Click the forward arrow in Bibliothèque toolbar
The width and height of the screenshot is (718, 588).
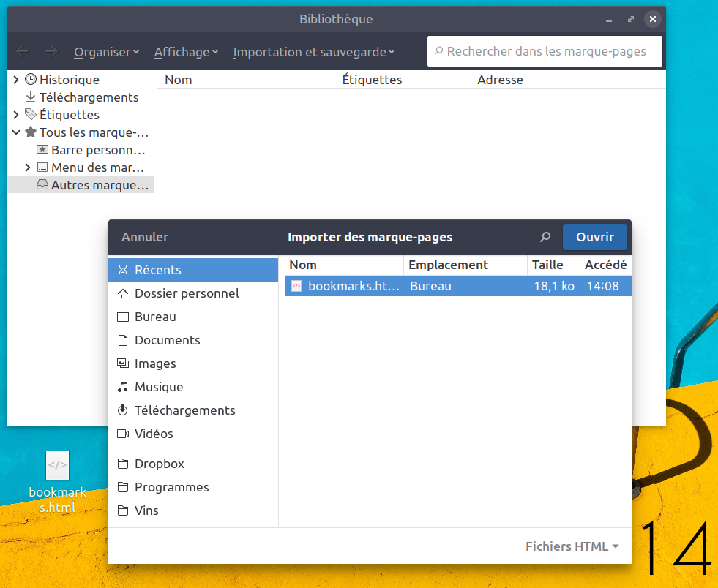point(51,51)
